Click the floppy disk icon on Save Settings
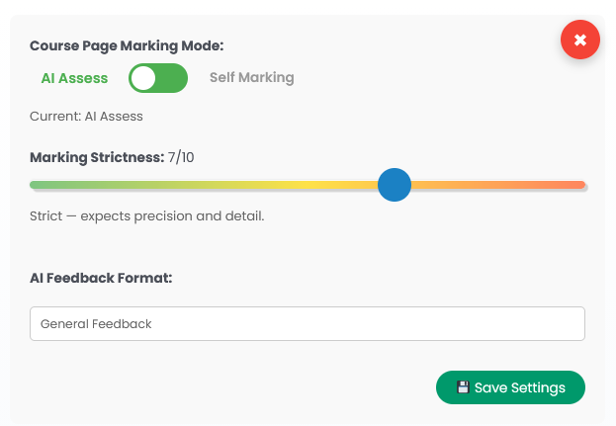Image resolution: width=616 pixels, height=426 pixels. coord(463,387)
